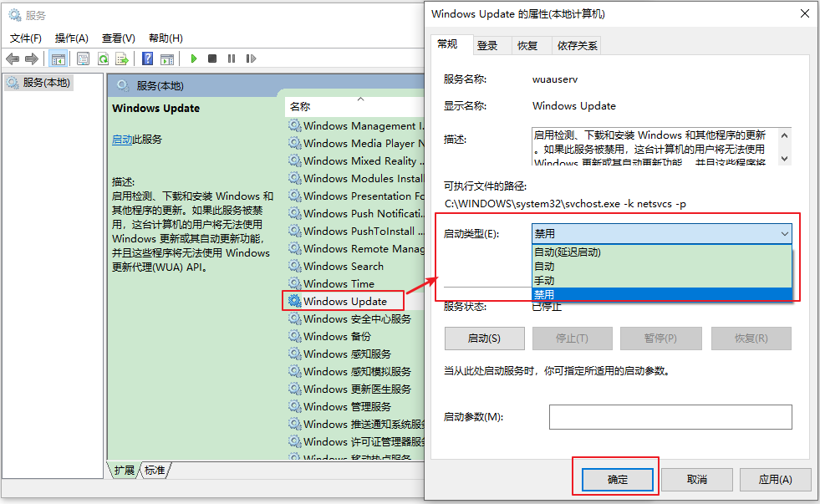Click into the 启动参数(M) text field
Viewport: 820px width, 504px height.
[x=670, y=417]
